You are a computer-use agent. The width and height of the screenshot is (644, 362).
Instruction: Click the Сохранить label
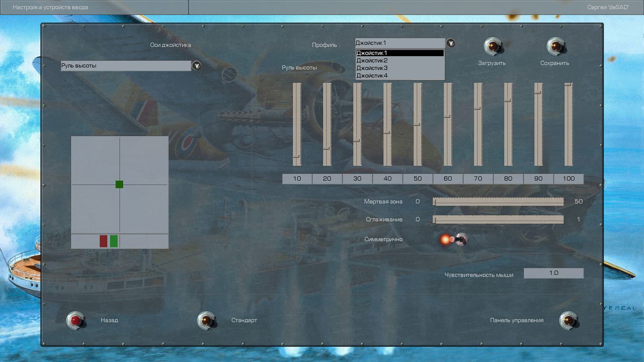[554, 63]
